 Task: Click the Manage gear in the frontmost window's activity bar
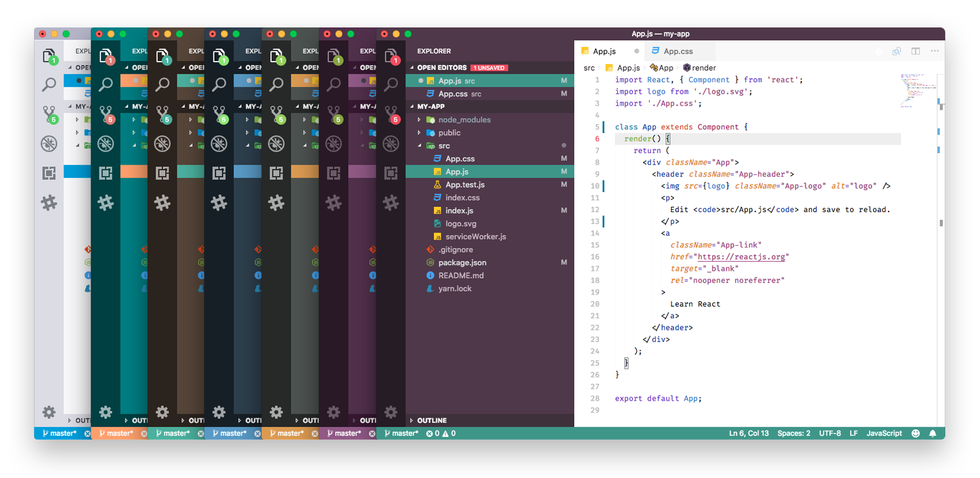[391, 412]
